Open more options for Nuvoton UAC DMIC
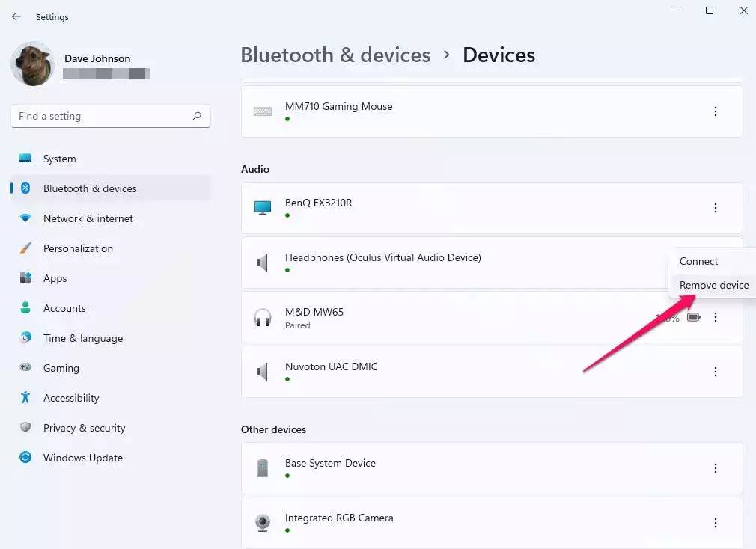 (x=715, y=372)
